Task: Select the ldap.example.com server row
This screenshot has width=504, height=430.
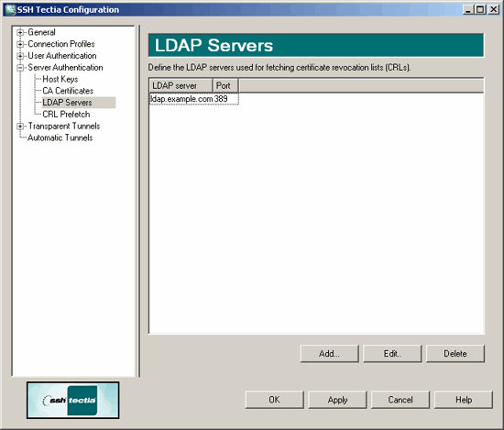Action: point(194,99)
